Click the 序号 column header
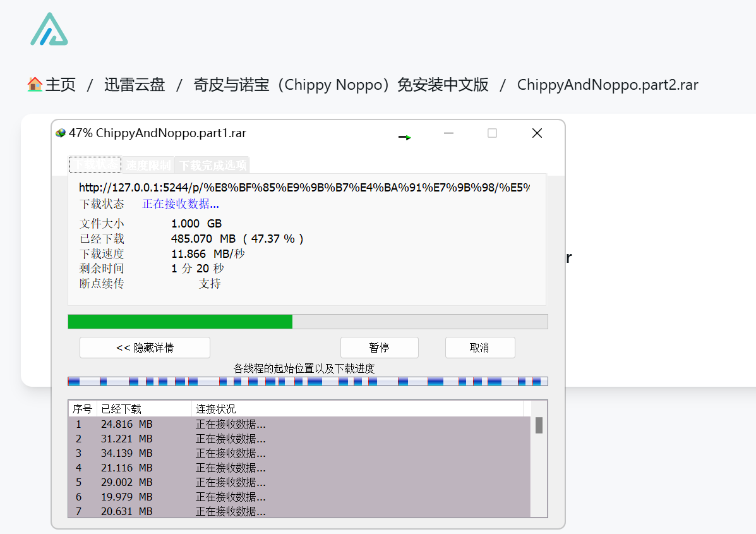Screen dimensions: 756x534 coord(83,409)
